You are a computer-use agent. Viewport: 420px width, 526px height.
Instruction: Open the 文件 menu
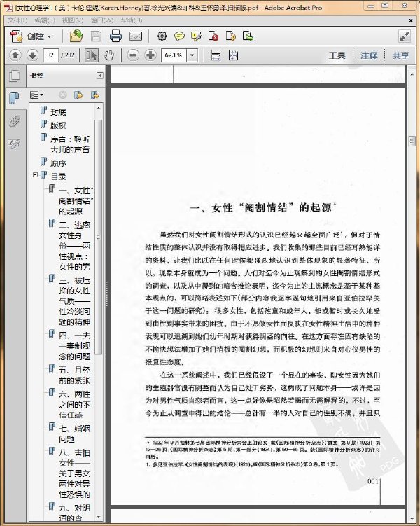coord(17,20)
